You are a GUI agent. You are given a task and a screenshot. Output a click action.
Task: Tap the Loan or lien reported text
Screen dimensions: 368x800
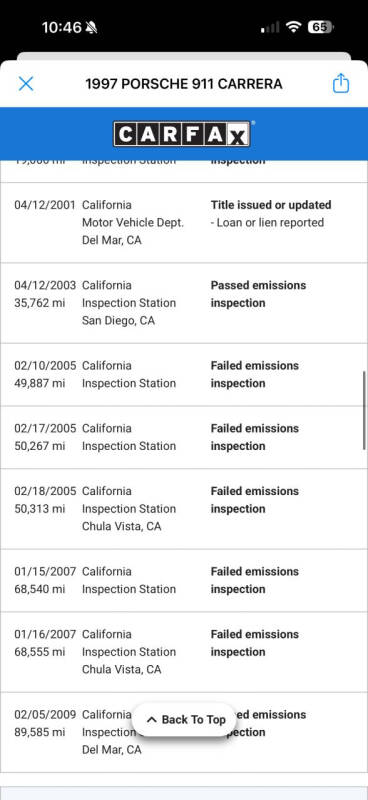267,222
